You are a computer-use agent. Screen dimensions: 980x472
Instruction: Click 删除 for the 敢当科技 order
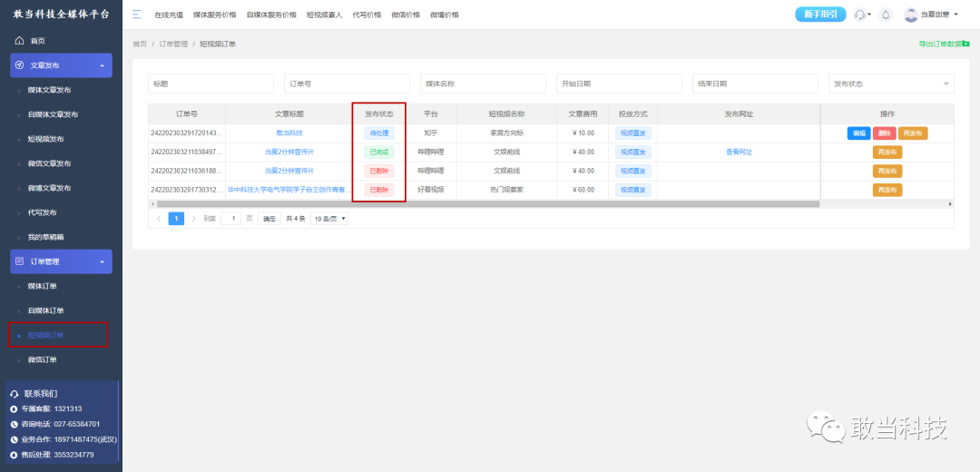point(885,133)
